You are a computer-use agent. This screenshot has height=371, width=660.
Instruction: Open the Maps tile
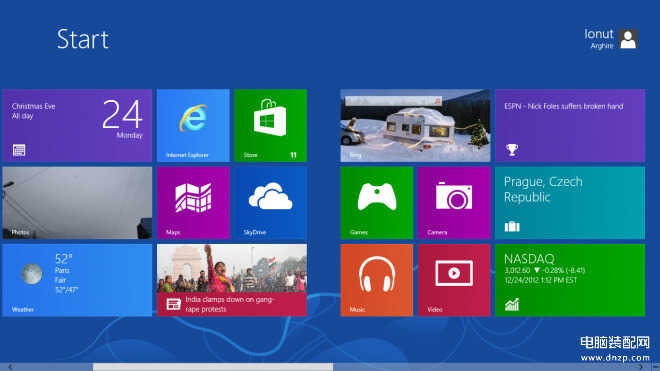(x=193, y=203)
